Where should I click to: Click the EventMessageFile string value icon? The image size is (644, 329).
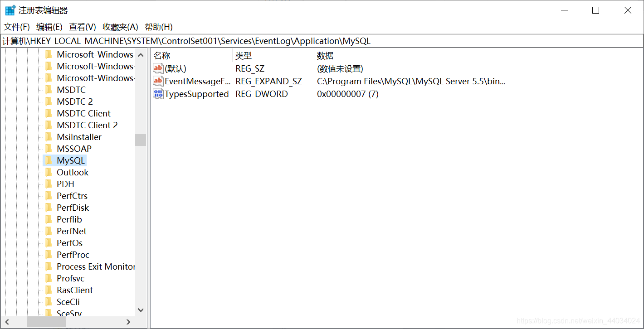158,81
